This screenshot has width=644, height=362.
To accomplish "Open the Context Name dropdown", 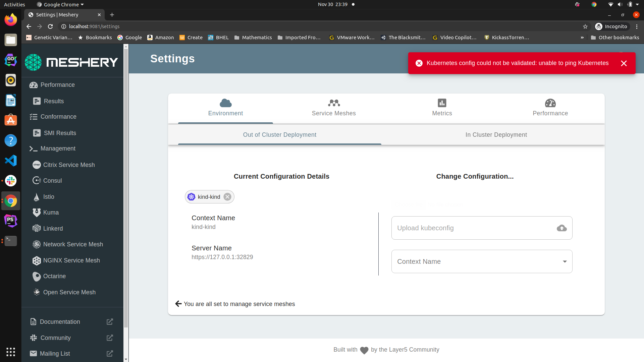I will click(x=482, y=261).
